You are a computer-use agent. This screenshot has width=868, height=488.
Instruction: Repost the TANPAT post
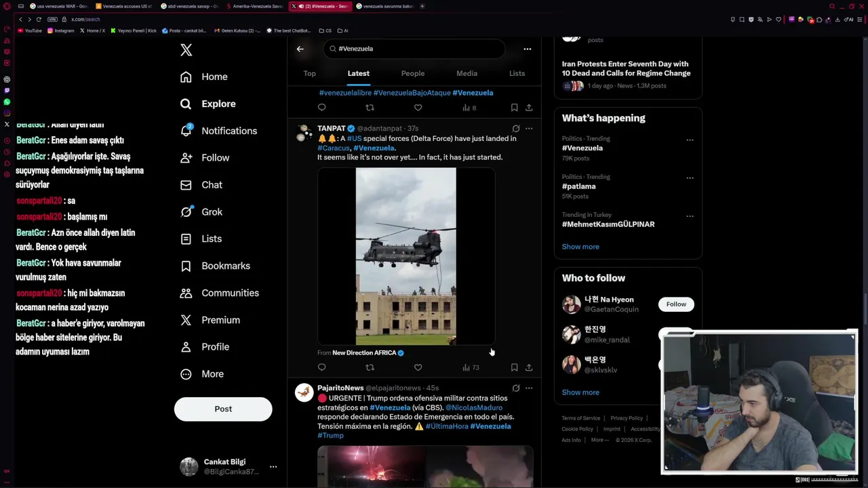pos(370,367)
